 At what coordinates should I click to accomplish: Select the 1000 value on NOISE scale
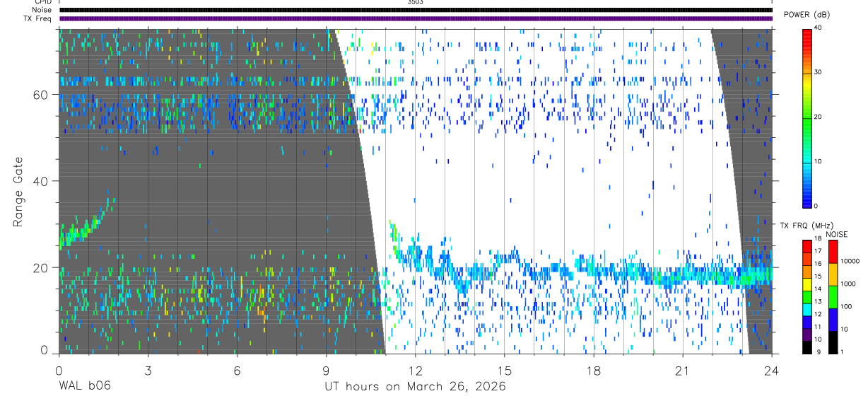tap(848, 284)
